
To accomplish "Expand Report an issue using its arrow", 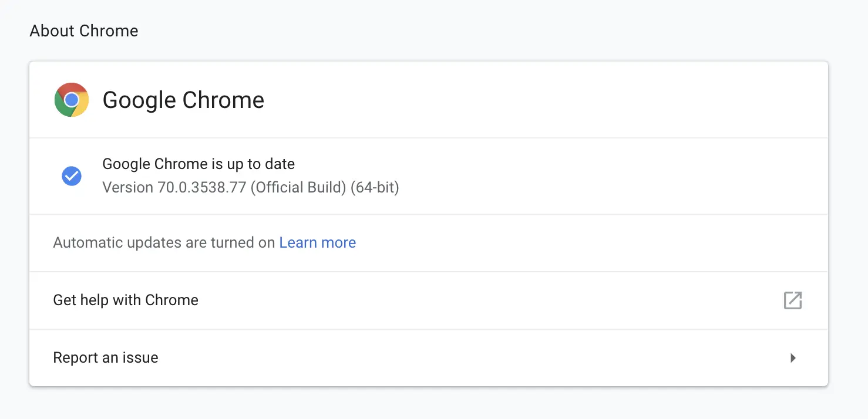I will click(x=793, y=358).
